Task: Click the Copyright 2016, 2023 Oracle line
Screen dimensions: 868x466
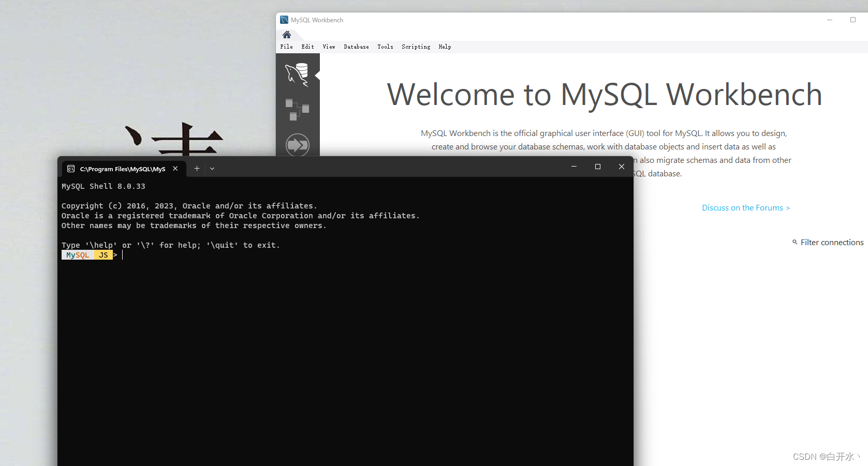Action: point(189,206)
